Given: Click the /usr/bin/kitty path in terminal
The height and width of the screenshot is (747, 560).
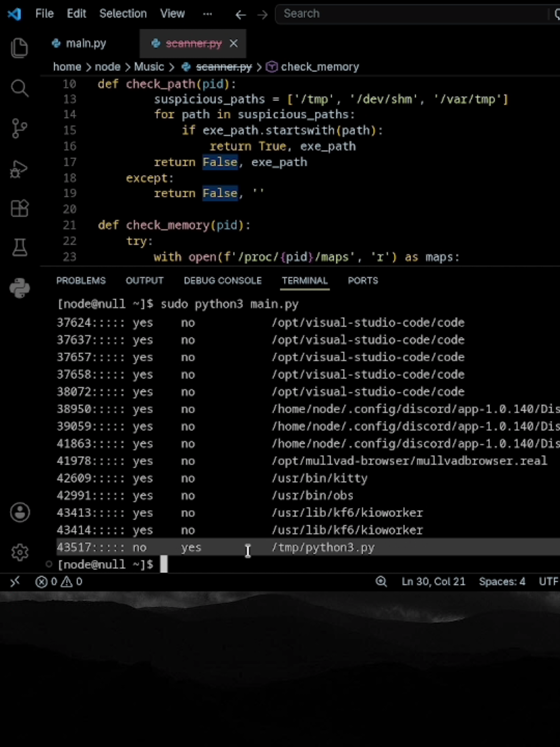Looking at the screenshot, I should pos(319,478).
